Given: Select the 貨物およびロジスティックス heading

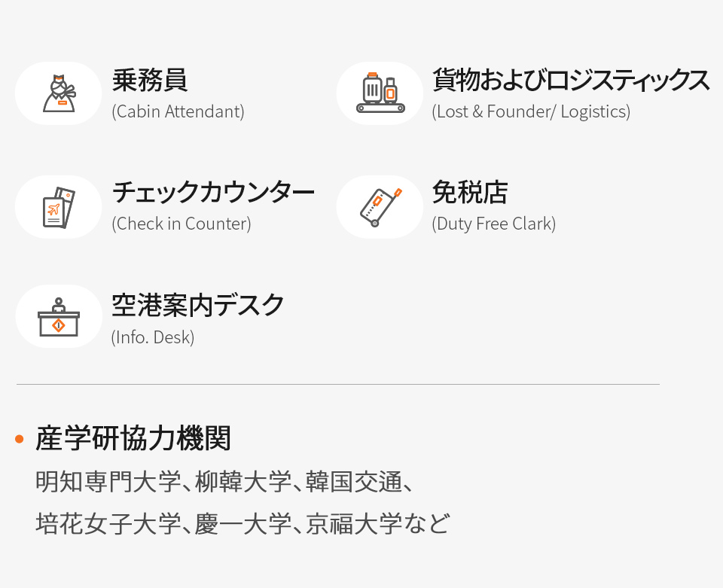Looking at the screenshot, I should pos(571,80).
